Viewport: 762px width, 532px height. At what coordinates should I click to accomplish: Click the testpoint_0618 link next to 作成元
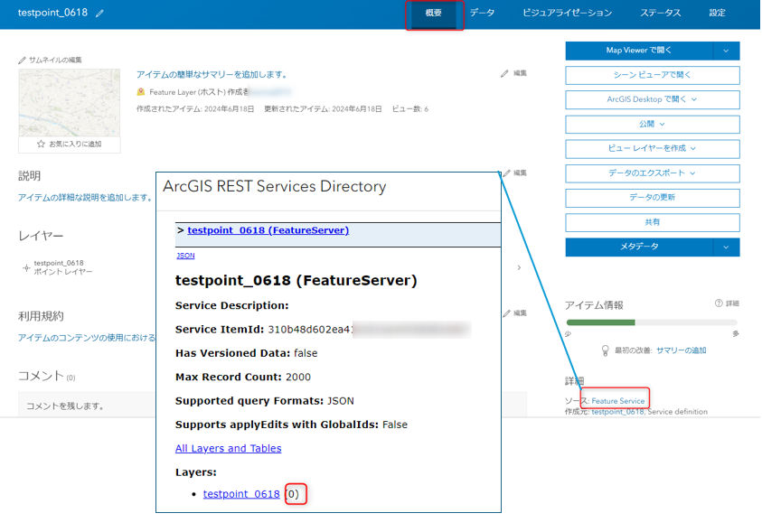coord(617,412)
